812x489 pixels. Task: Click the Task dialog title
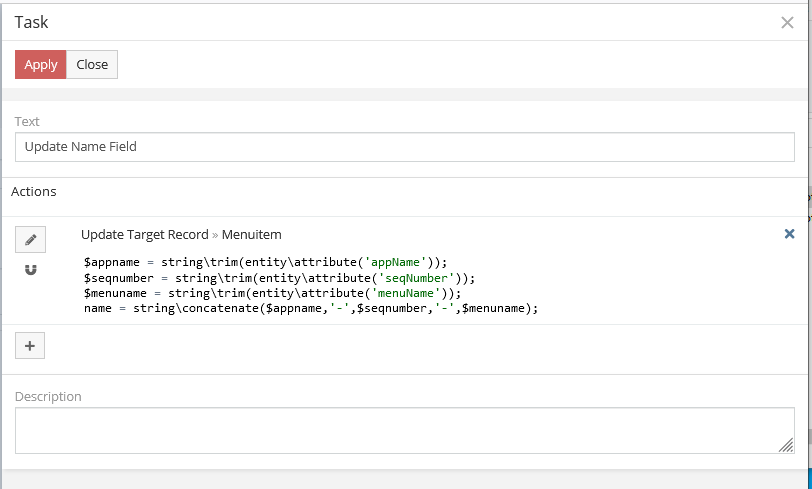coord(31,22)
